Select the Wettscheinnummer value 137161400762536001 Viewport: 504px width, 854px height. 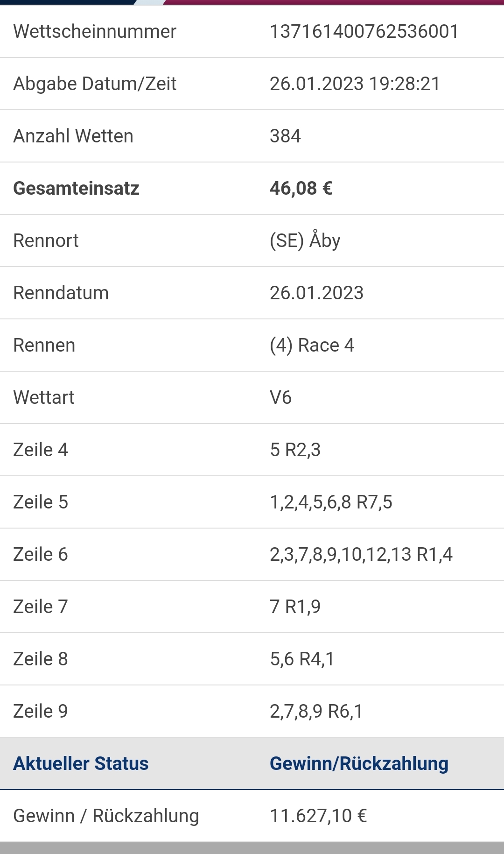[364, 32]
